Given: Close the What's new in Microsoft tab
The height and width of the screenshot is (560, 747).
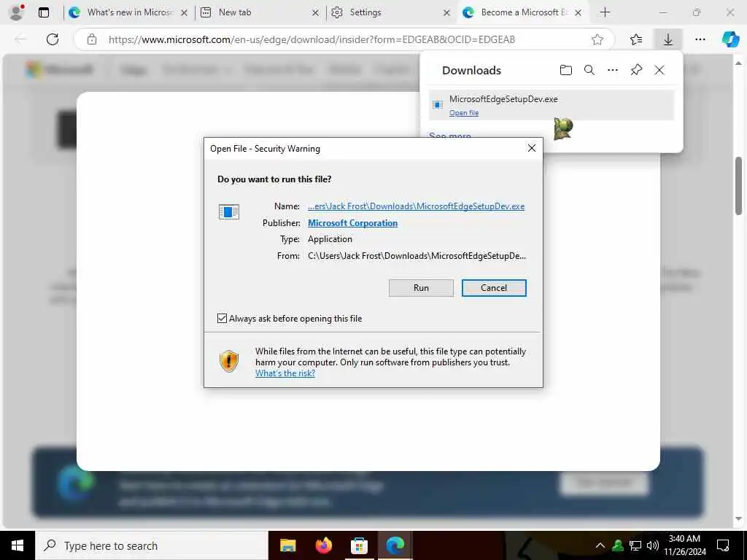Looking at the screenshot, I should pyautogui.click(x=184, y=13).
